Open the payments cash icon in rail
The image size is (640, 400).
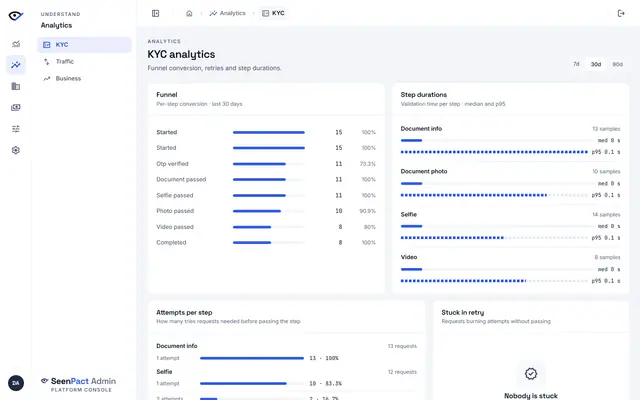click(16, 107)
